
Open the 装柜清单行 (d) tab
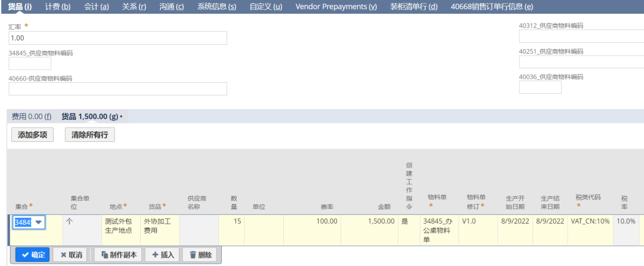(414, 7)
